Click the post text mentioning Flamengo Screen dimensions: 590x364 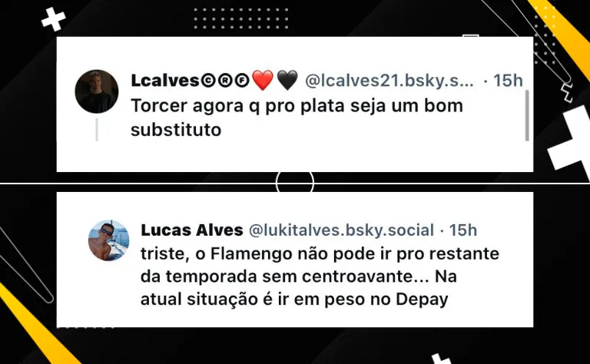[320, 276]
